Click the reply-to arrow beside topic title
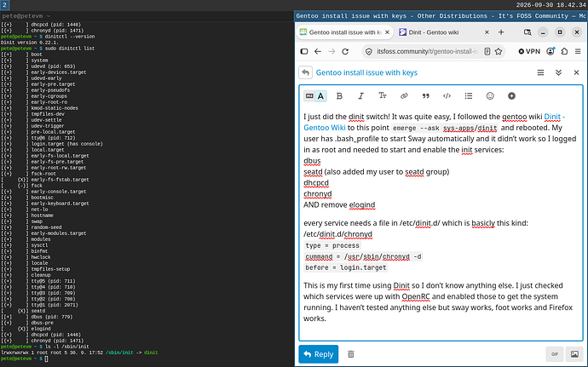The height and width of the screenshot is (367, 588). click(x=306, y=72)
